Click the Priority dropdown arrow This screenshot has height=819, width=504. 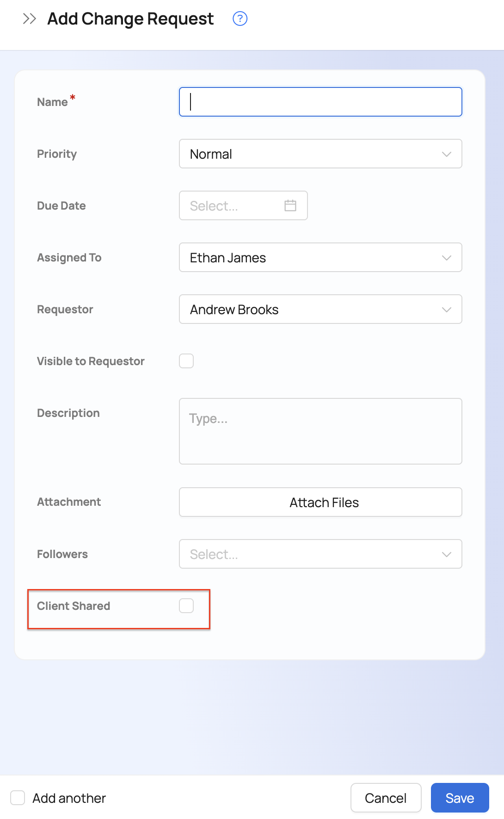coord(446,154)
